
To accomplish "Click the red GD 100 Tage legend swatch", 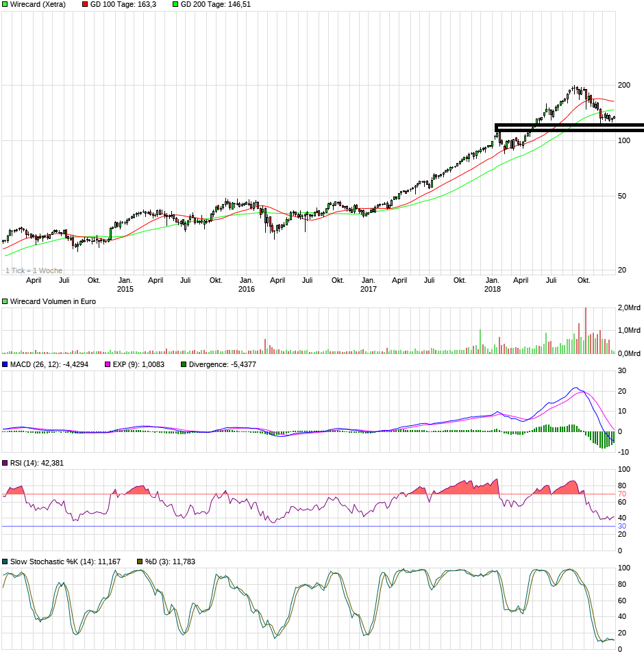I will [x=85, y=4].
